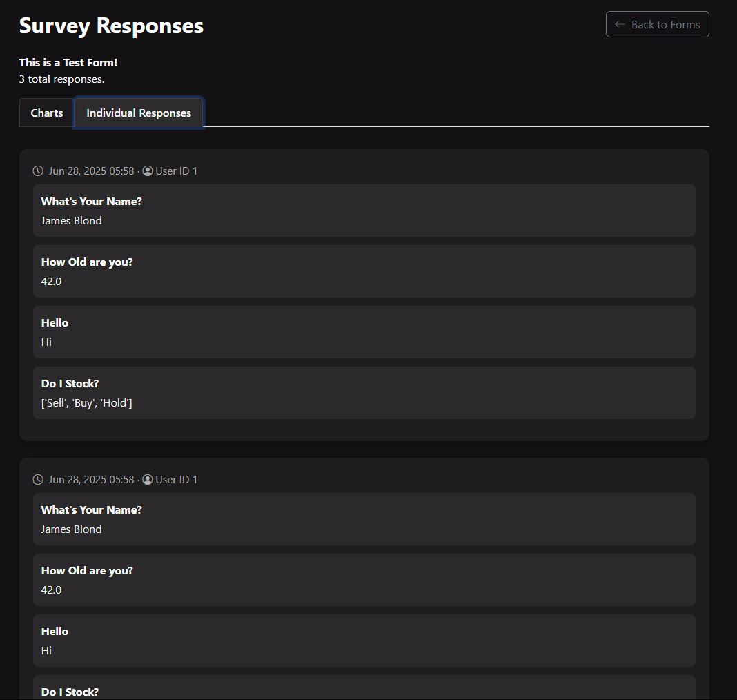Click the Back to Forms button

657,24
